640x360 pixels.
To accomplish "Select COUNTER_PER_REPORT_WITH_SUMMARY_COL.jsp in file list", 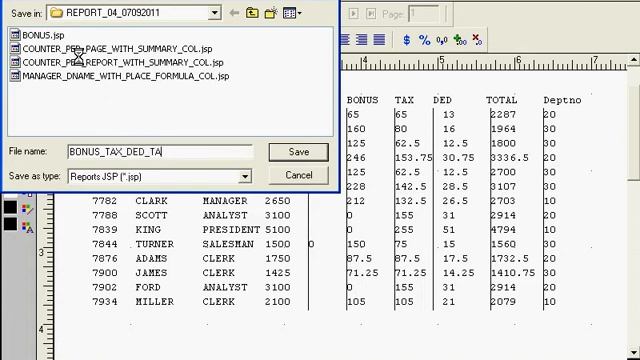I will 123,62.
